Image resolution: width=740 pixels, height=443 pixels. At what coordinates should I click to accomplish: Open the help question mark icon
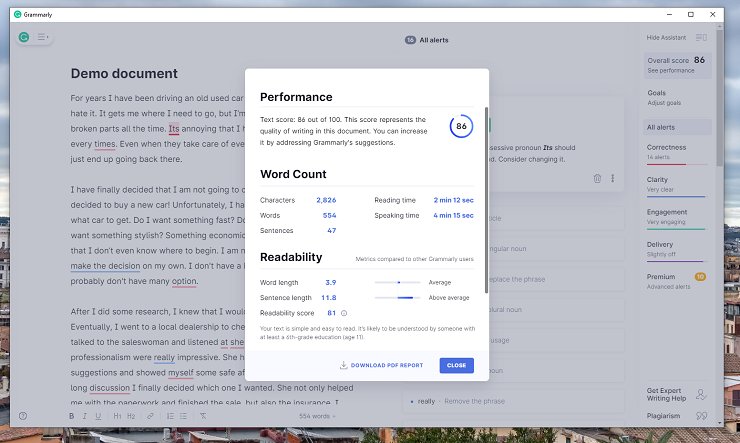[23, 416]
